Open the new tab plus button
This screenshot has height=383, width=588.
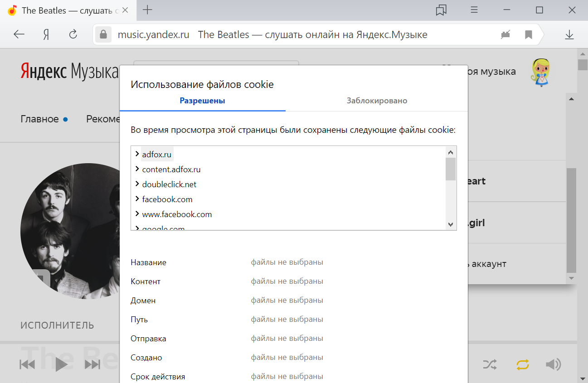click(147, 10)
